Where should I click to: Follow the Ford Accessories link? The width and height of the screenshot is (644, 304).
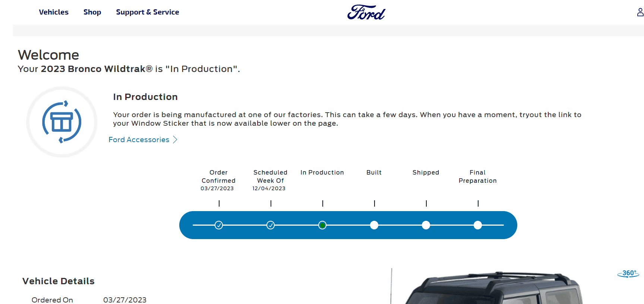click(x=139, y=140)
